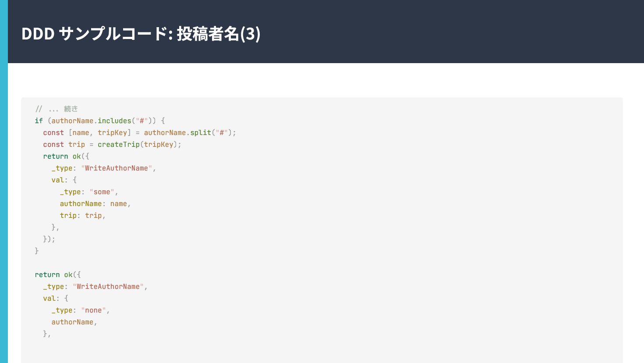Click the "some" string literal
This screenshot has height=363, width=644.
pyautogui.click(x=102, y=192)
